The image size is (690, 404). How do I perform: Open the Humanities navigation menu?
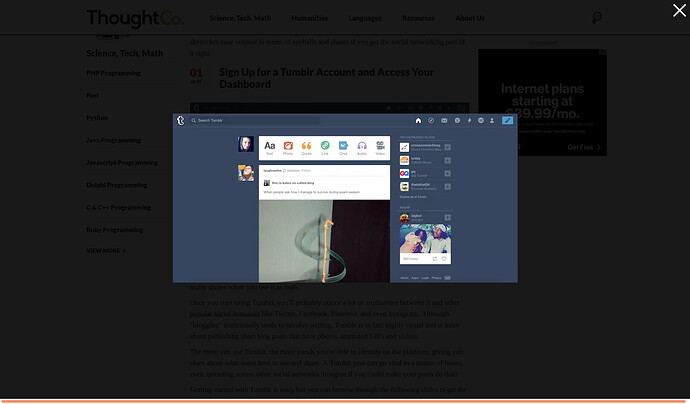coord(309,18)
